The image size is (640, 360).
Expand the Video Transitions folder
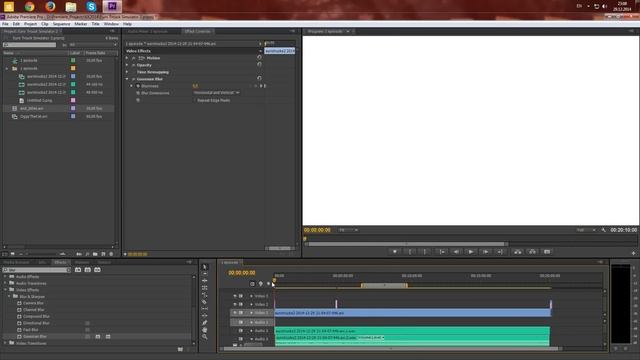(x=6, y=343)
